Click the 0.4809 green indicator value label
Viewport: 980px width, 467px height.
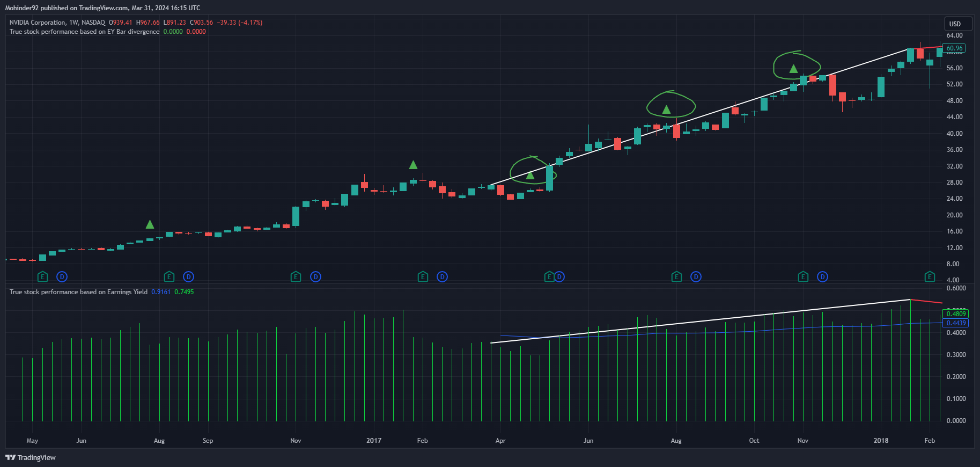pyautogui.click(x=956, y=313)
